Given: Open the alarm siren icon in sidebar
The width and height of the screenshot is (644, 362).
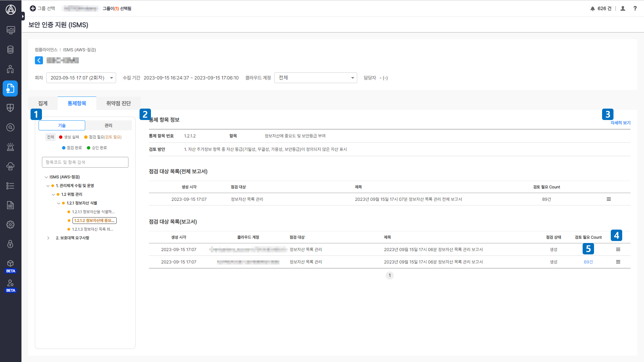Looking at the screenshot, I should click(x=10, y=147).
